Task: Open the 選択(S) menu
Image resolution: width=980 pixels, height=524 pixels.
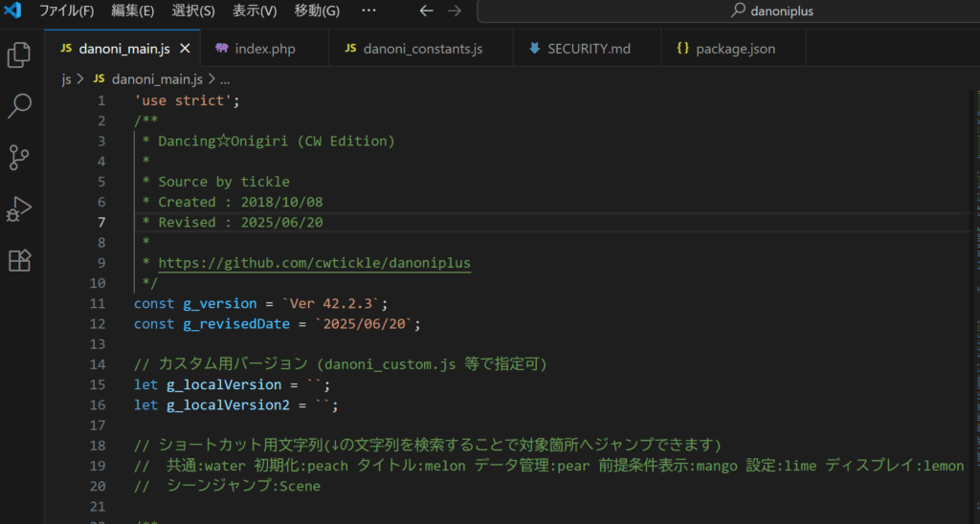Action: click(193, 11)
